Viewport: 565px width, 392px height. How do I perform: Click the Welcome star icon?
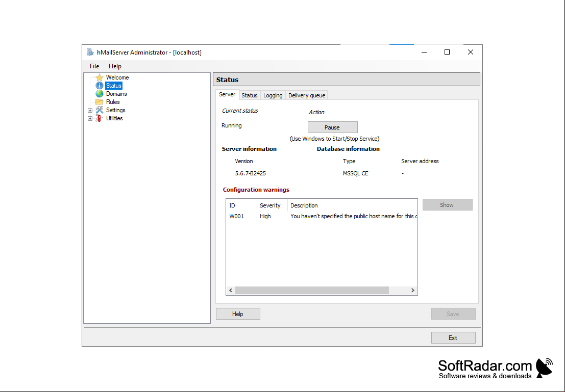(100, 77)
